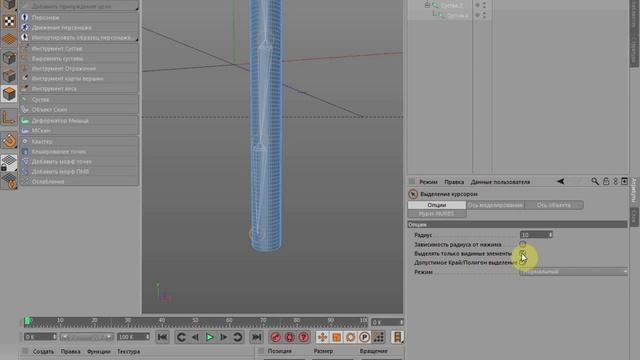Open the Создать menu in material manager

tap(43, 351)
